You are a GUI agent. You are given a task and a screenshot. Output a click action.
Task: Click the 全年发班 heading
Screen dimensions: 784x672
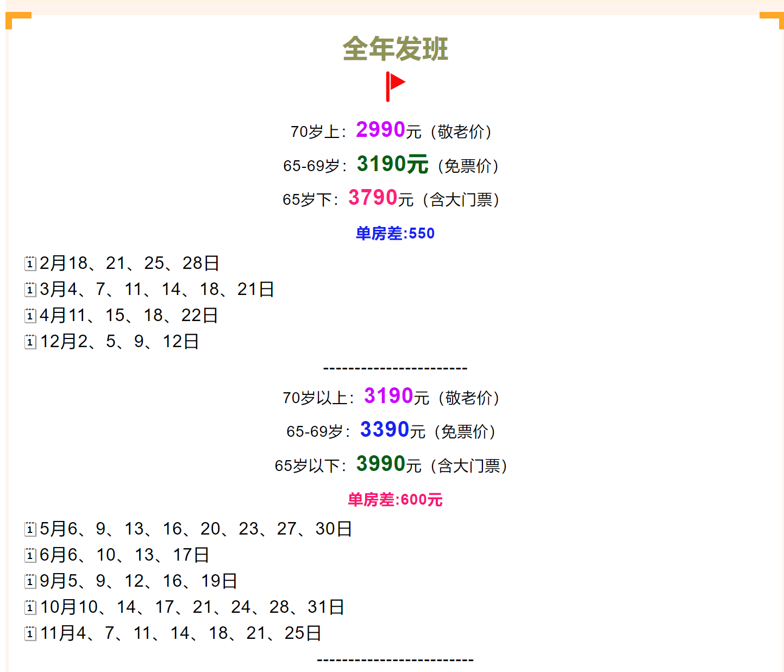tap(395, 49)
